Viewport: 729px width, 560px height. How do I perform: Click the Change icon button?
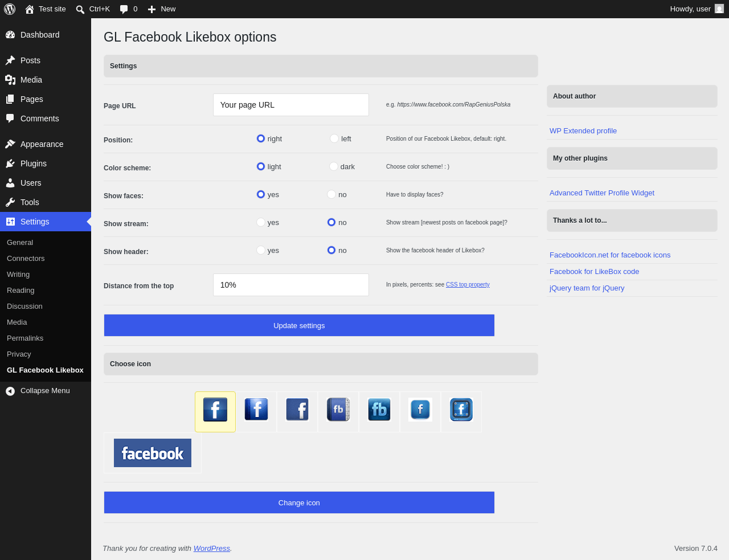coord(299,502)
